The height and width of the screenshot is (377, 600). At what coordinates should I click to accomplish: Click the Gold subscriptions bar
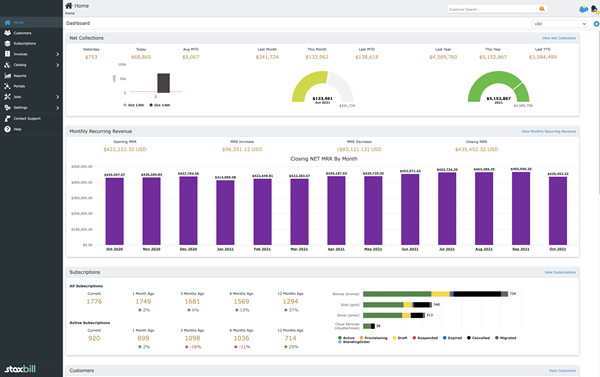[398, 305]
